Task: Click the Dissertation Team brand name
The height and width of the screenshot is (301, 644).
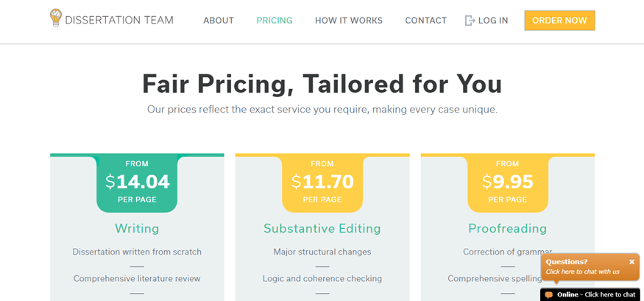Action: 119,20
